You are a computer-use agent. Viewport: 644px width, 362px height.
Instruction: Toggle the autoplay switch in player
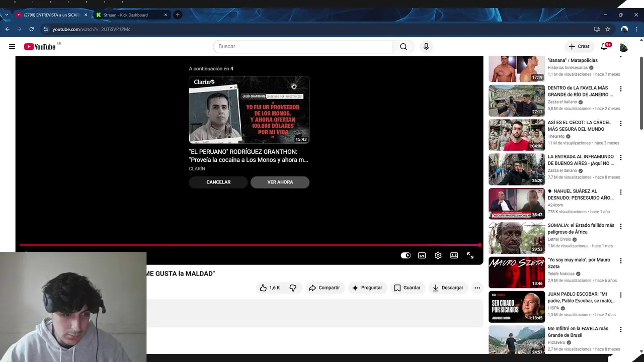pos(406,255)
